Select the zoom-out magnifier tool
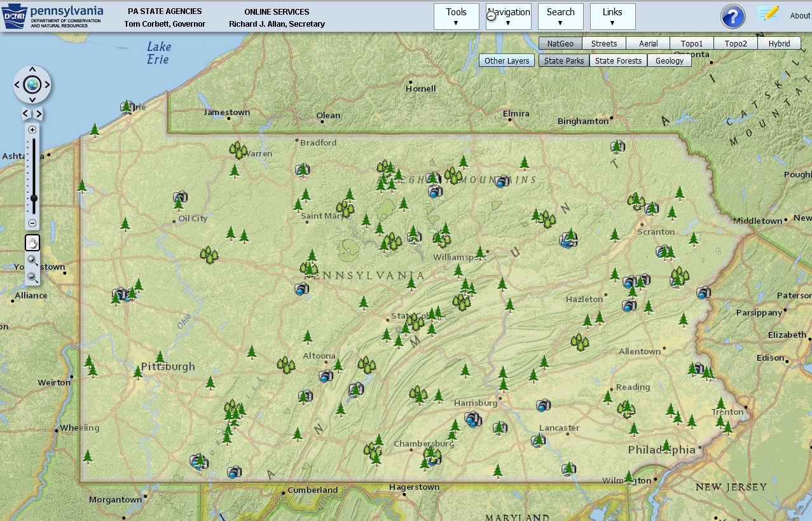Image resolution: width=812 pixels, height=521 pixels. [32, 276]
